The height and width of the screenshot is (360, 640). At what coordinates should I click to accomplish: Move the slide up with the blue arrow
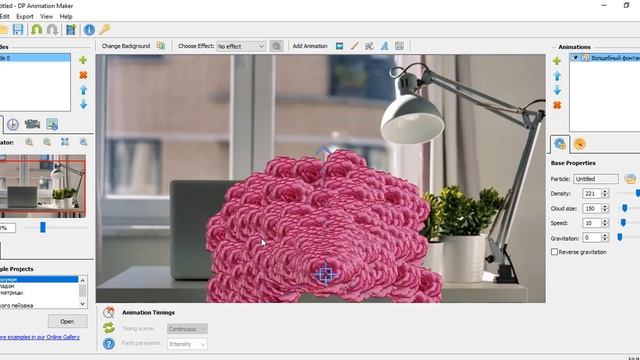[83, 90]
